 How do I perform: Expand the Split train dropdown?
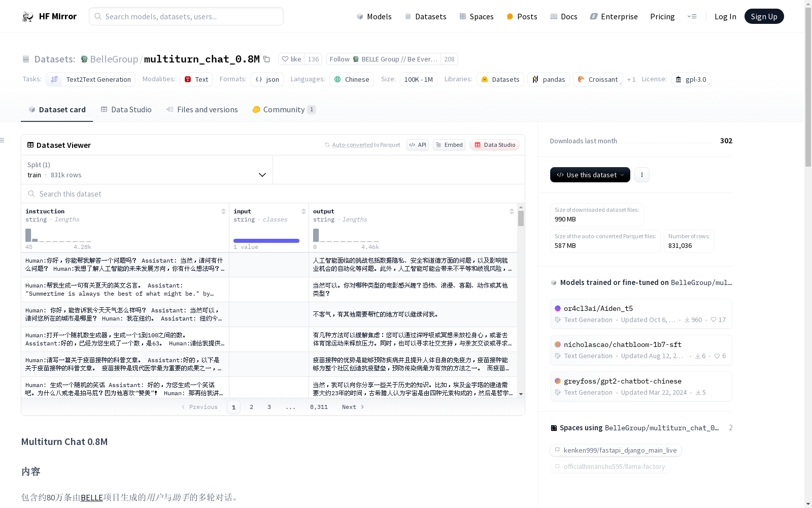click(x=147, y=170)
